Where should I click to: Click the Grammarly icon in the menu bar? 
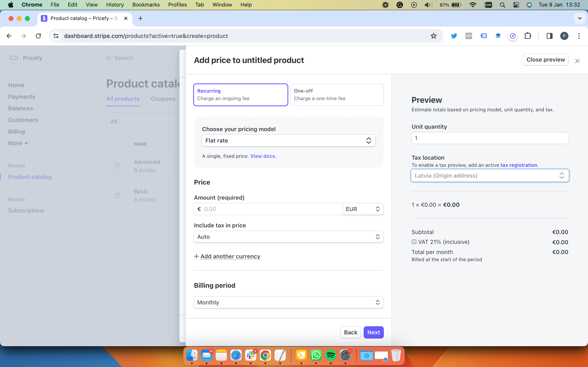tap(400, 5)
